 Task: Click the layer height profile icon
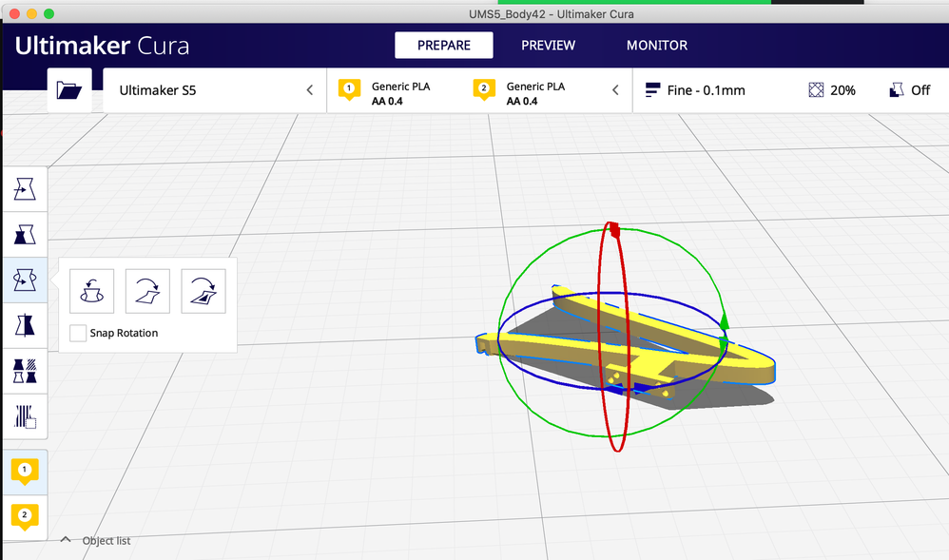pyautogui.click(x=652, y=90)
